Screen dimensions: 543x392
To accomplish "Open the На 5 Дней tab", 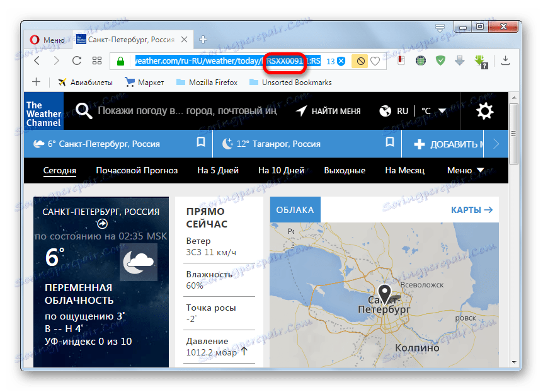I will 218,171.
